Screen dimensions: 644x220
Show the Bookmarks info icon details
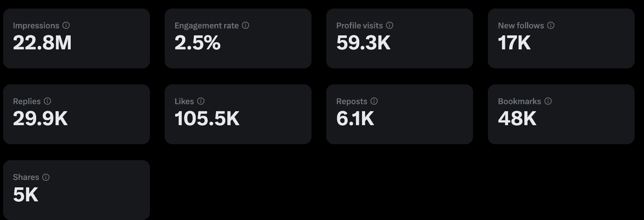click(548, 101)
